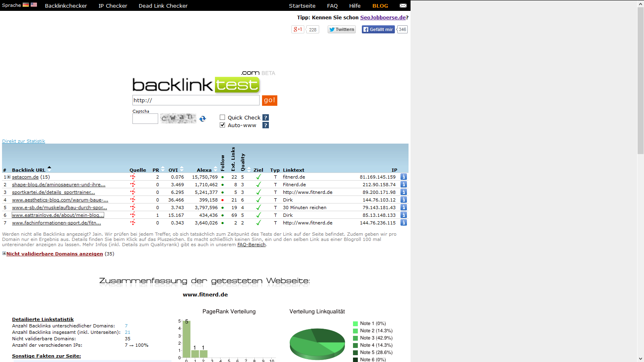Refresh the captcha image

(x=202, y=118)
